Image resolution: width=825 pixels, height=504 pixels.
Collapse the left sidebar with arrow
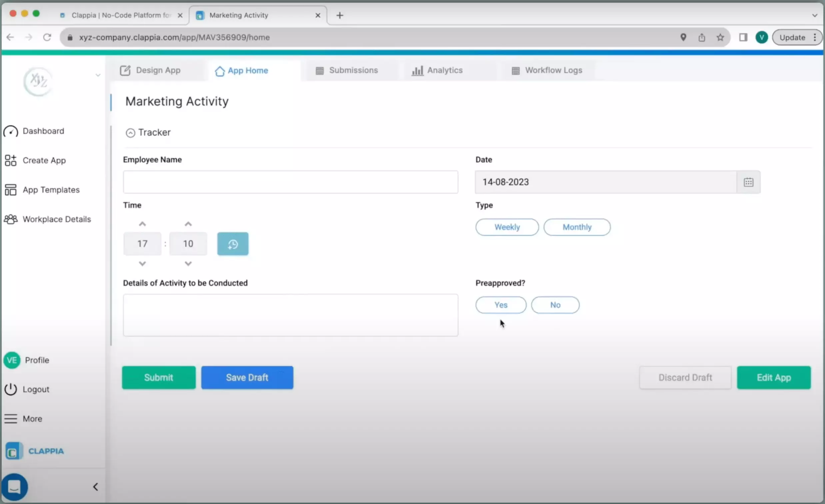pyautogui.click(x=95, y=487)
